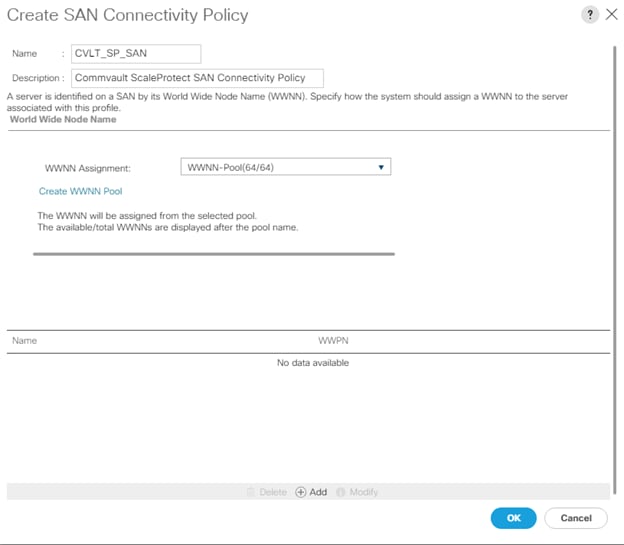The width and height of the screenshot is (624, 545).
Task: Sort by the Name column header
Action: click(x=24, y=341)
